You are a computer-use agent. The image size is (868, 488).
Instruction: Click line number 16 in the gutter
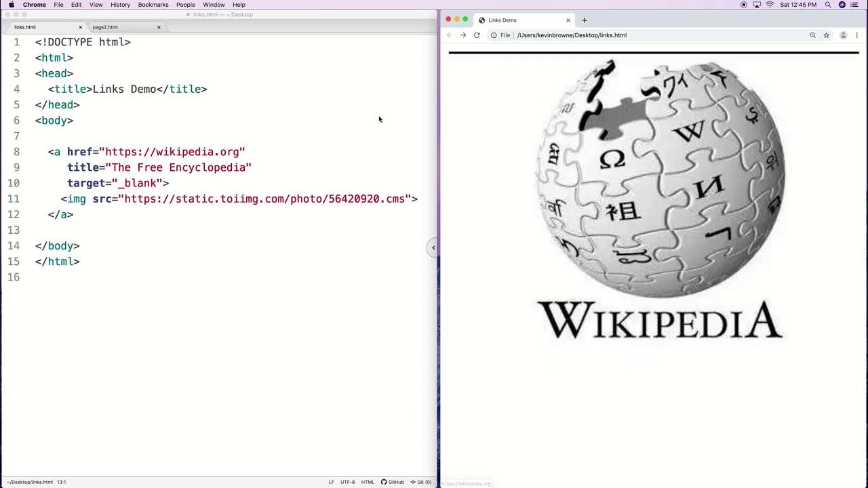[x=14, y=277]
